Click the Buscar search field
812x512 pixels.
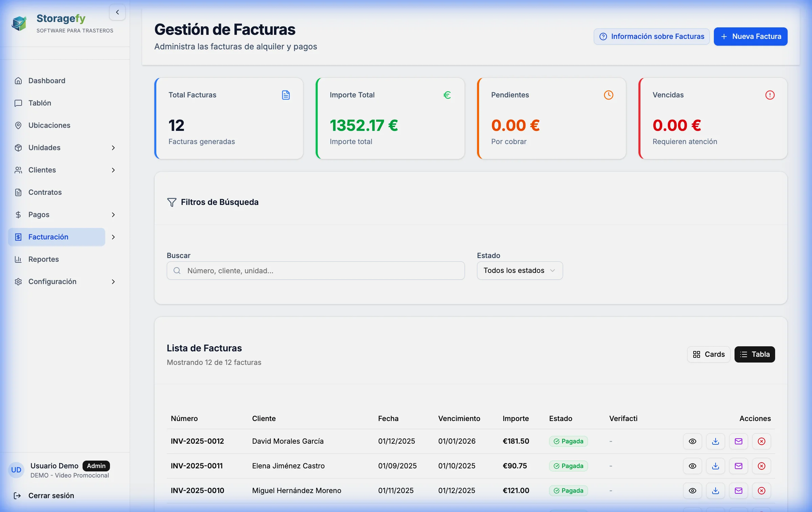click(x=315, y=271)
